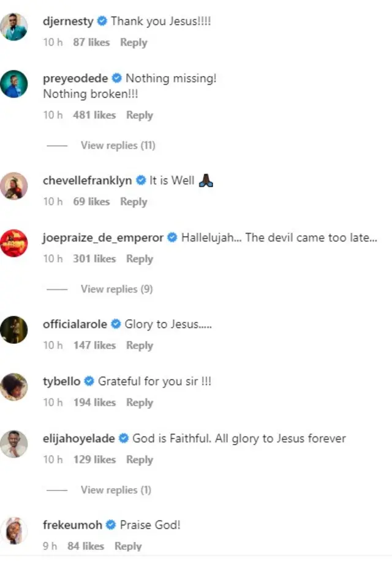Open preyeodede's profile picture
Image resolution: width=392 pixels, height=561 pixels.
click(14, 85)
